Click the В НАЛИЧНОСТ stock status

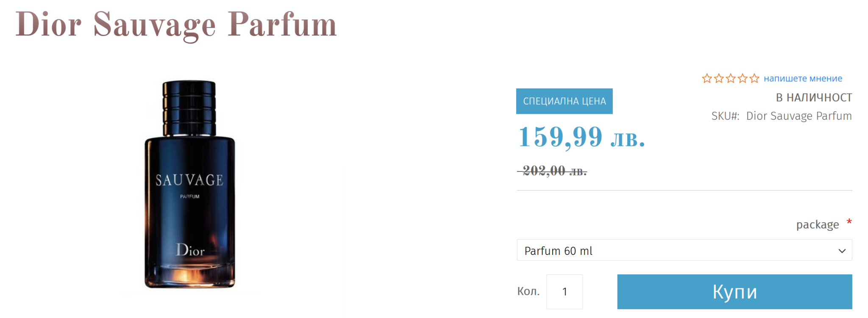point(814,98)
